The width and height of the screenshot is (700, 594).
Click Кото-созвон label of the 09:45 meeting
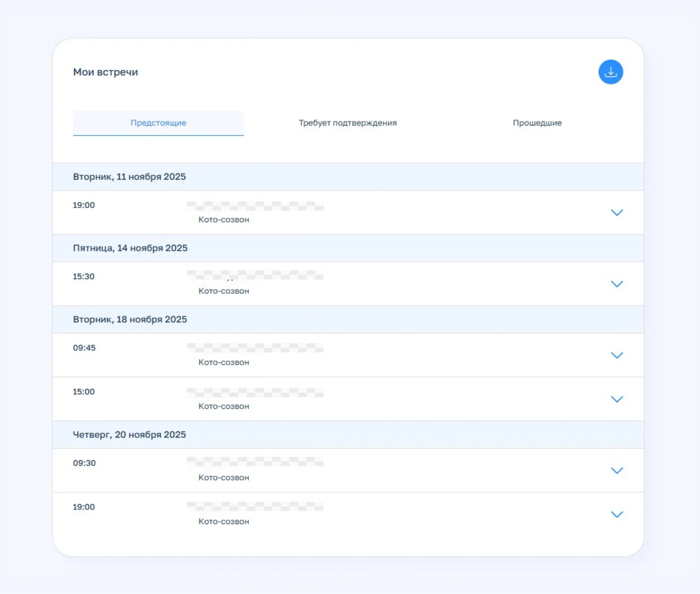click(x=224, y=362)
